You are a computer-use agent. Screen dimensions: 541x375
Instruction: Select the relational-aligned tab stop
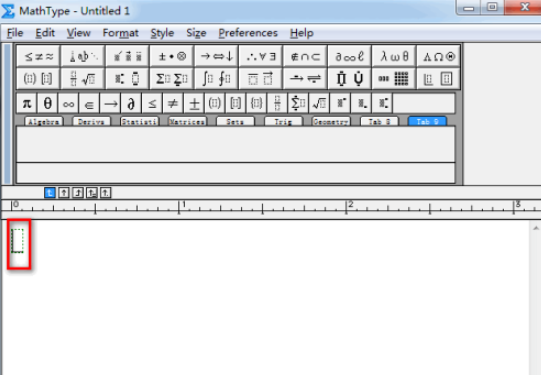point(92,193)
